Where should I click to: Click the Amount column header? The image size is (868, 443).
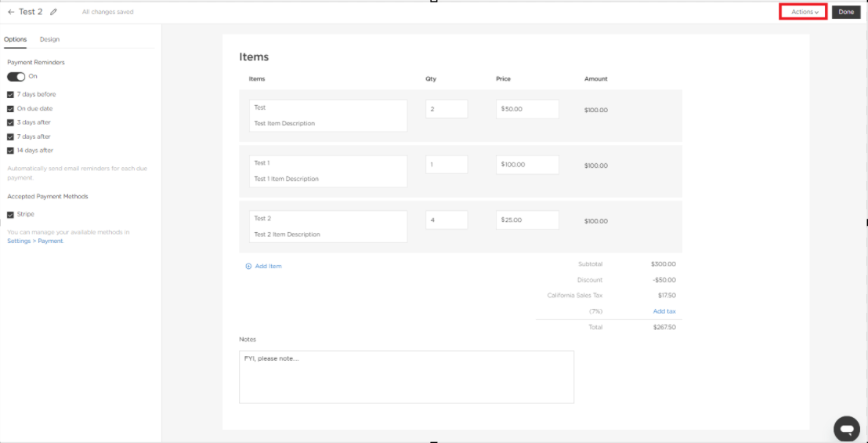tap(595, 79)
